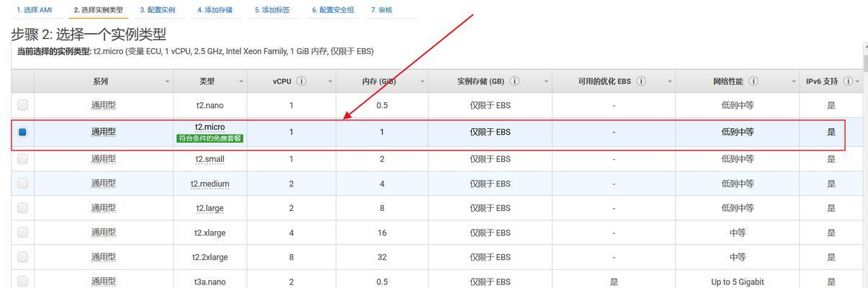Click 是 in t3a.nano 可用的优化 EBS cell
The image size is (868, 288).
(614, 282)
